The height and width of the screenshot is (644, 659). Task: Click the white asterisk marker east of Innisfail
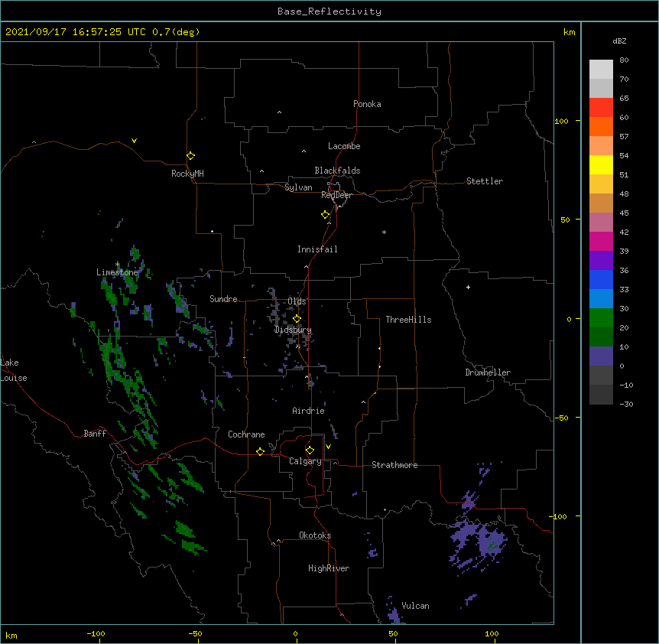[384, 232]
